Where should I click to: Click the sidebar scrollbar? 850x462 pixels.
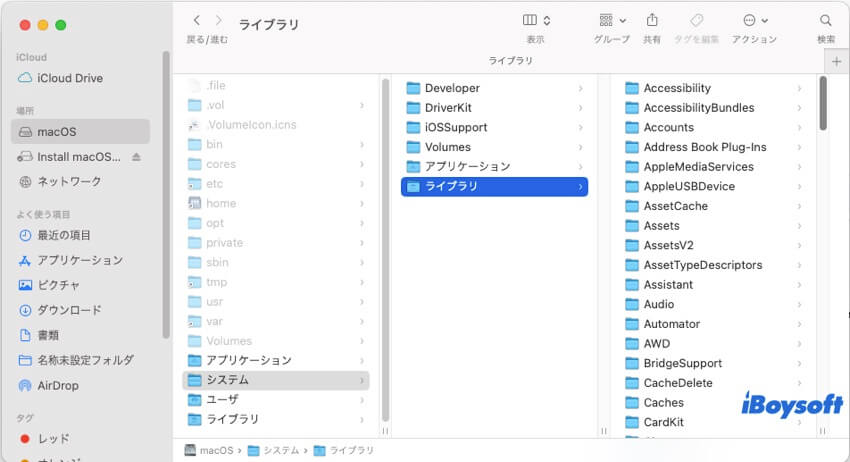click(x=166, y=195)
